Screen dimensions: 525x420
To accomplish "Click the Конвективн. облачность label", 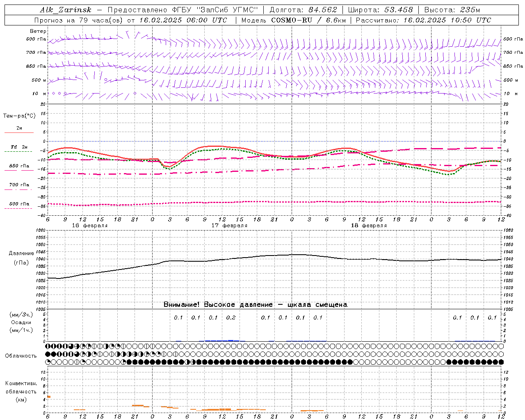I will click(21, 388).
